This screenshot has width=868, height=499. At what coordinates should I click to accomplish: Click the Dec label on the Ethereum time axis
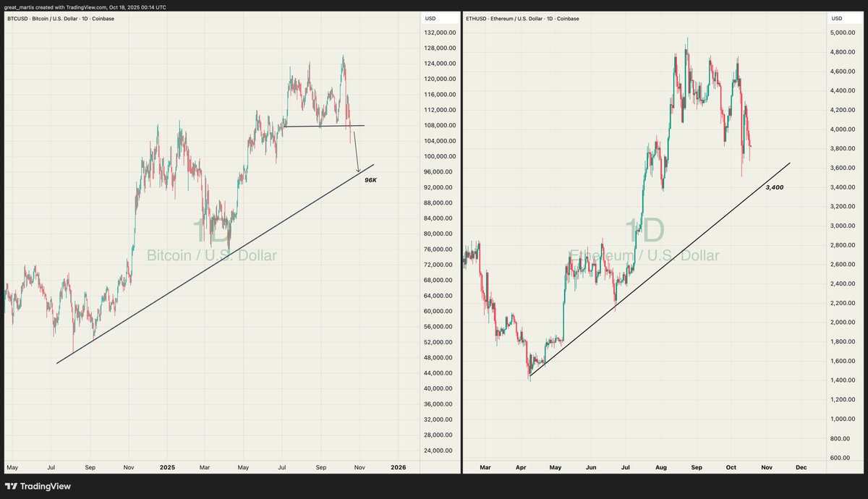point(801,467)
